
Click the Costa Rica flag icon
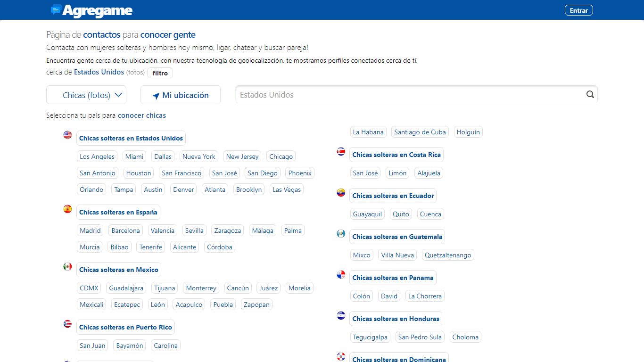click(x=341, y=152)
